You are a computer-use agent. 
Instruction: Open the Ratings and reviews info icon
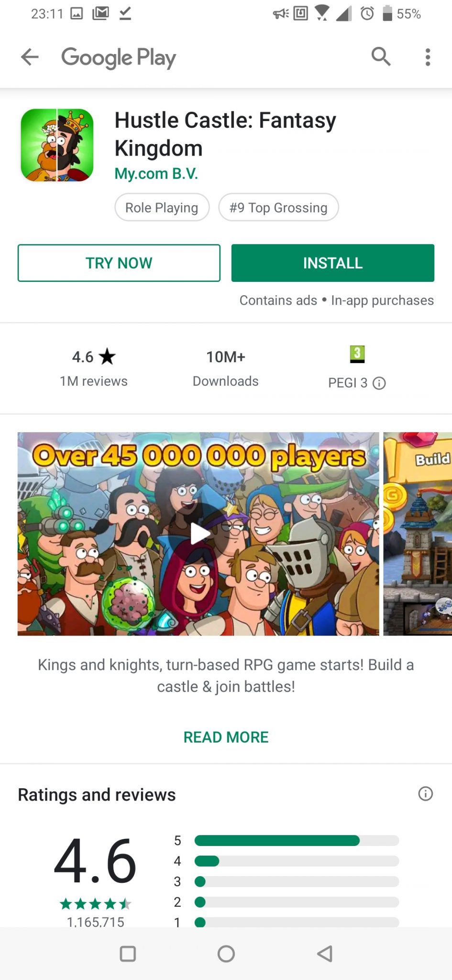pos(425,794)
